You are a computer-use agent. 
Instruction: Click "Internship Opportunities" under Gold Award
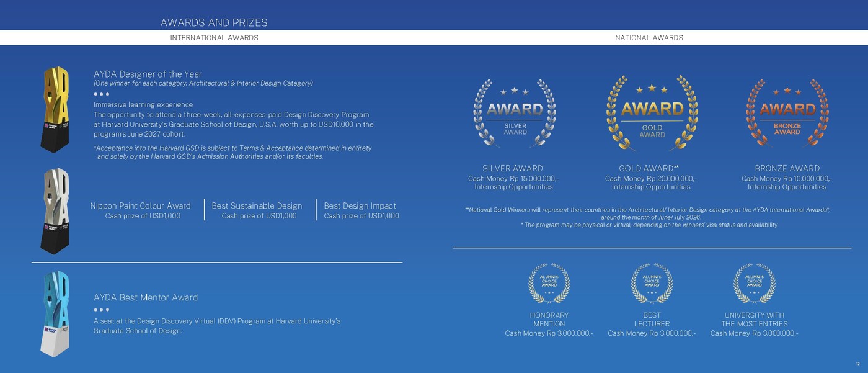tap(651, 187)
